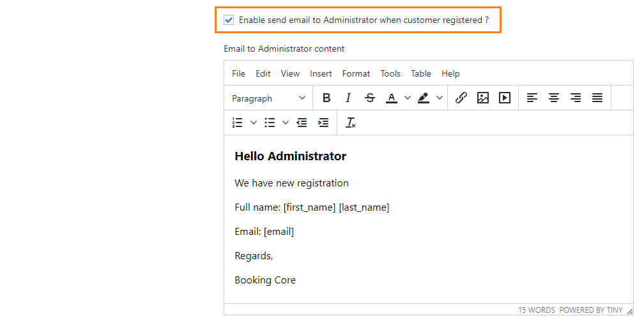Apply italic formatting

(x=348, y=98)
